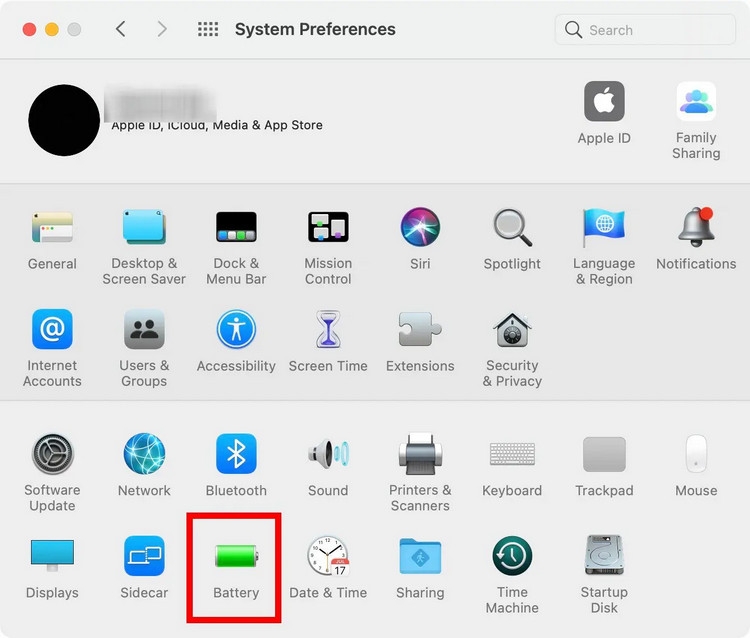Click 'Apple ID, iCloud, Media & App Store' text
The width and height of the screenshot is (750, 638).
(217, 125)
